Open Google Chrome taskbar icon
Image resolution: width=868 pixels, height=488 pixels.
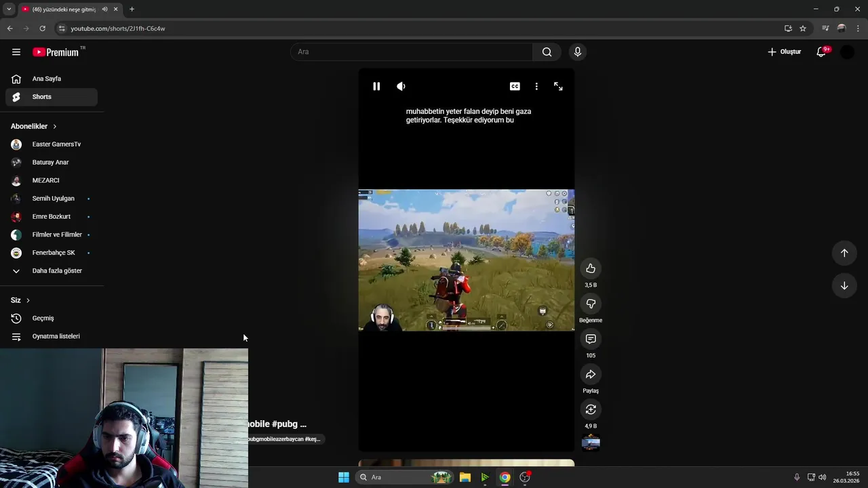pyautogui.click(x=505, y=477)
